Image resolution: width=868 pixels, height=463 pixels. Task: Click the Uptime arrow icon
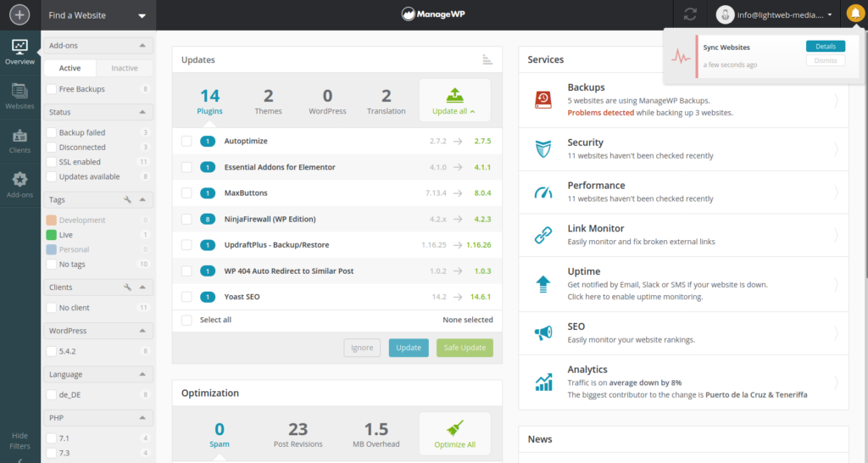point(543,283)
